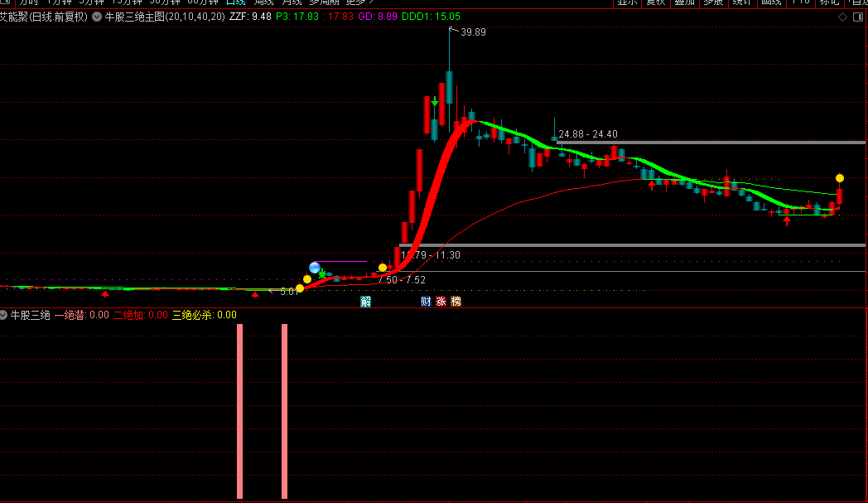Click the blue globe marker on the chart
The image size is (868, 503).
coord(315,268)
